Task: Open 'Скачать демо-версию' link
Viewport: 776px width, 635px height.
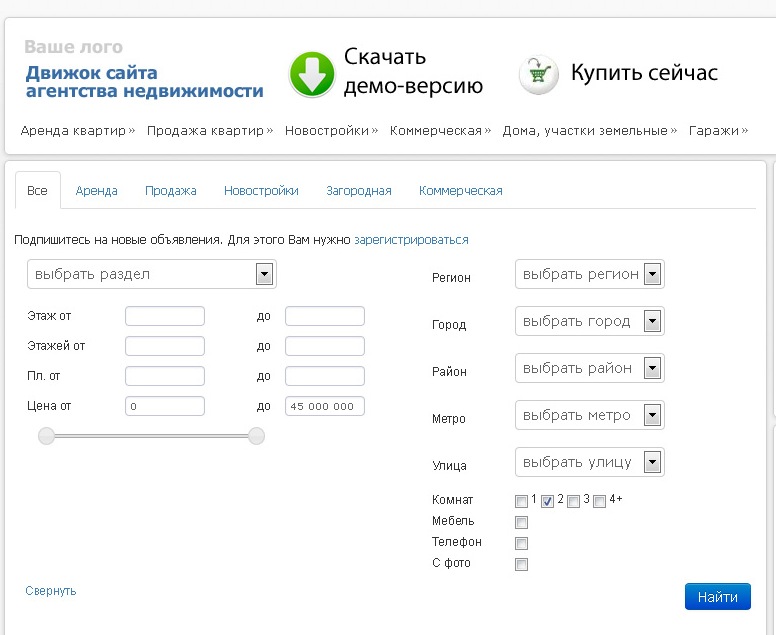Action: (413, 71)
